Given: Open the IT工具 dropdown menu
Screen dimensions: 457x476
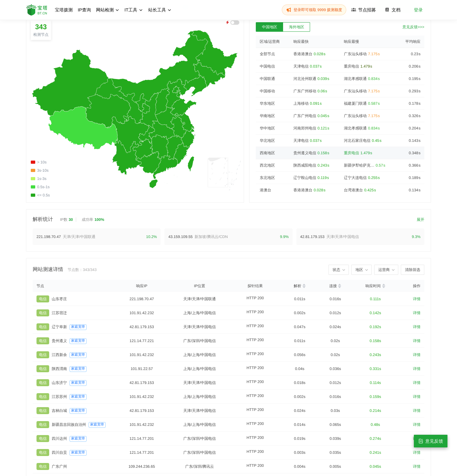Looking at the screenshot, I should pyautogui.click(x=134, y=10).
